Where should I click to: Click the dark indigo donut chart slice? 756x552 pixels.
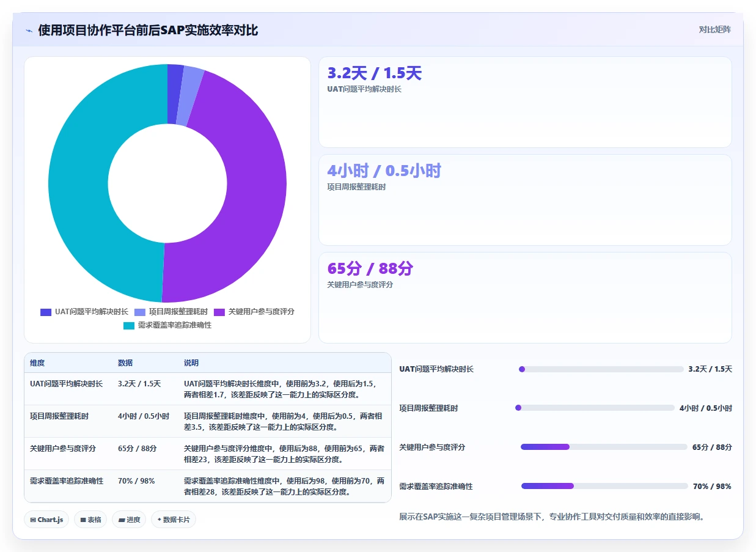click(175, 94)
